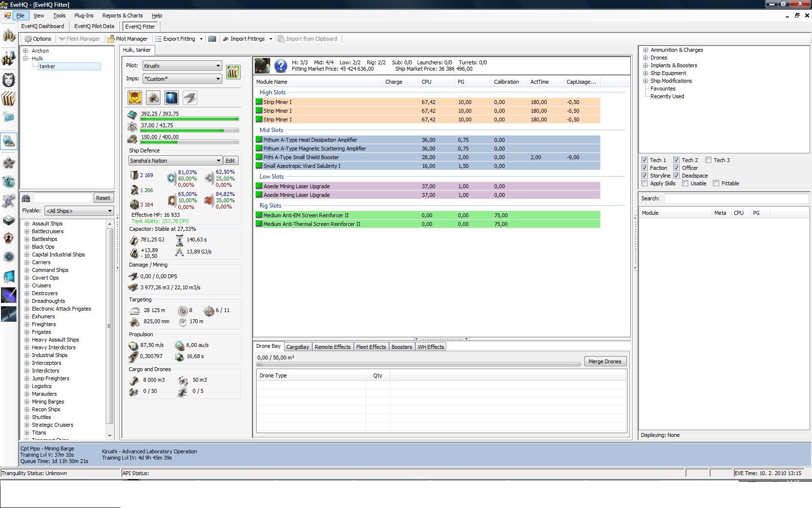The image size is (812, 508).
Task: Click the CPU chip icon by 392,25 / 393,75
Action: click(x=132, y=115)
